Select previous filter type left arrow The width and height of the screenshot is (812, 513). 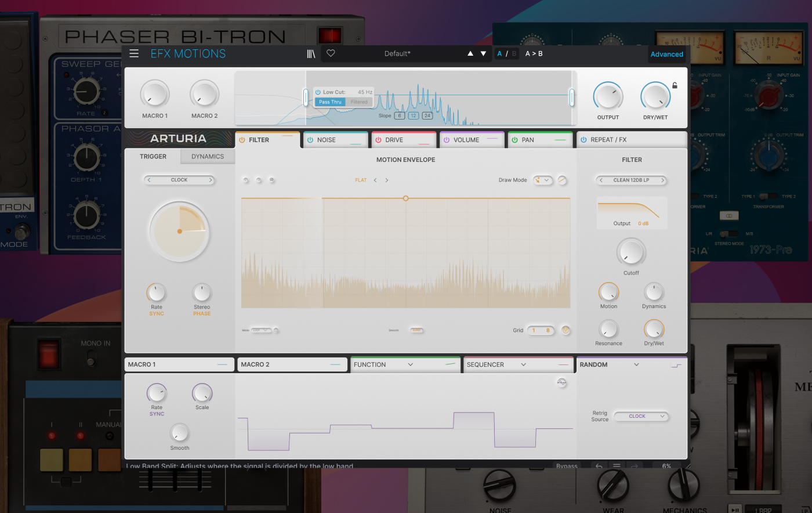pos(601,180)
